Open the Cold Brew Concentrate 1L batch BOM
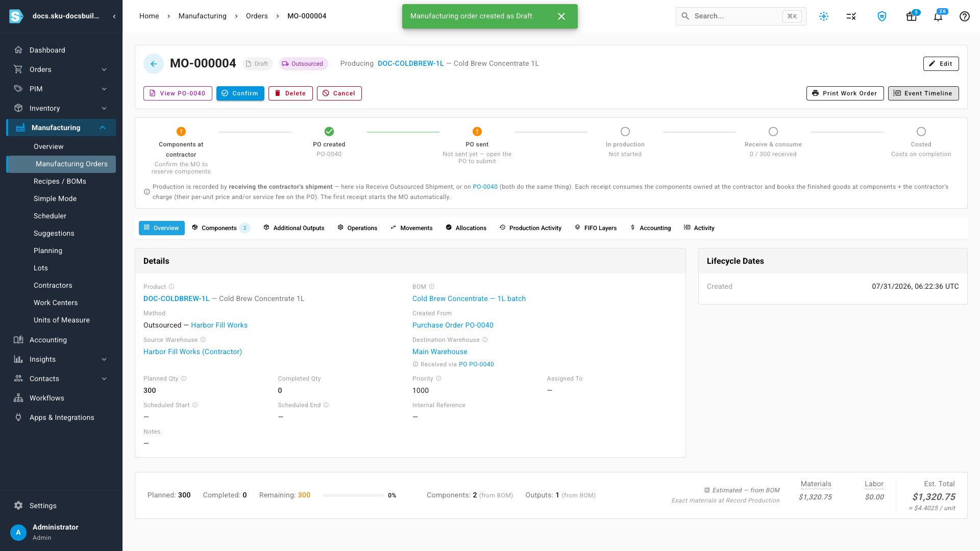 (469, 298)
